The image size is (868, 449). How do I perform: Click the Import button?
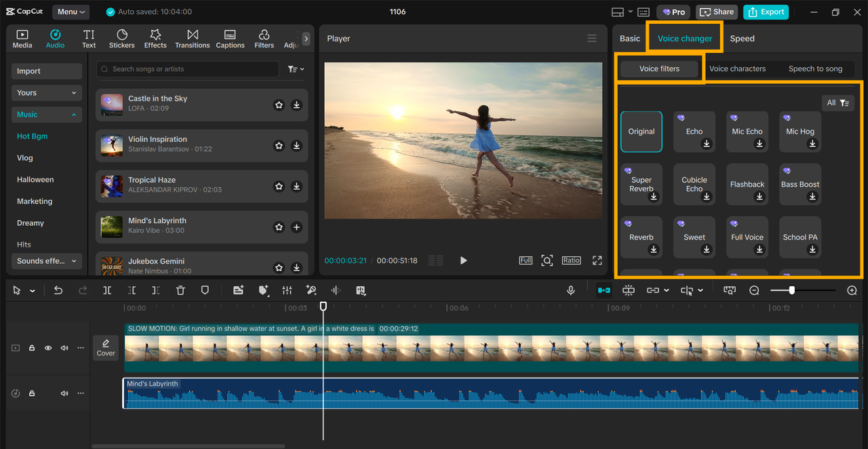pyautogui.click(x=47, y=71)
